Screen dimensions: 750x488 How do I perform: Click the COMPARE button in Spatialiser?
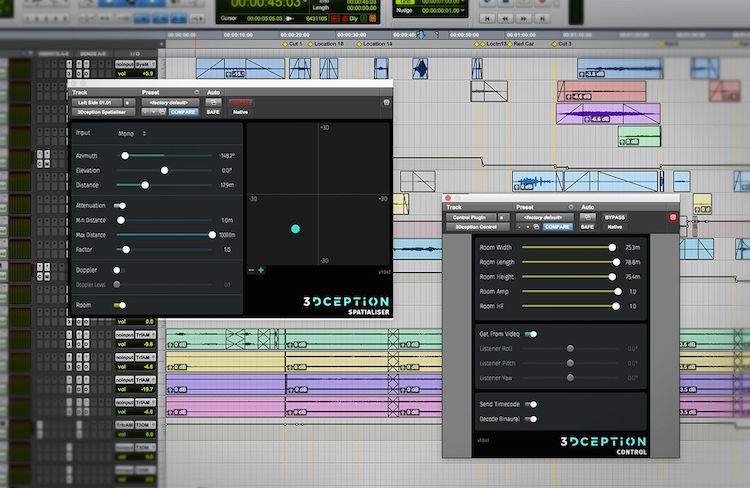(x=183, y=112)
